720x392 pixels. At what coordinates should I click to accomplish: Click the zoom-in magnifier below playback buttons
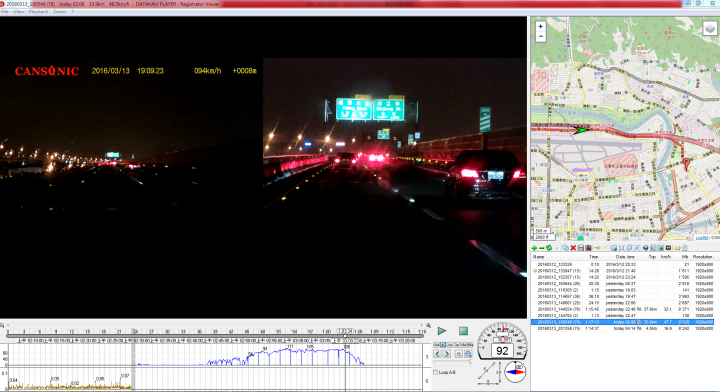468,354
